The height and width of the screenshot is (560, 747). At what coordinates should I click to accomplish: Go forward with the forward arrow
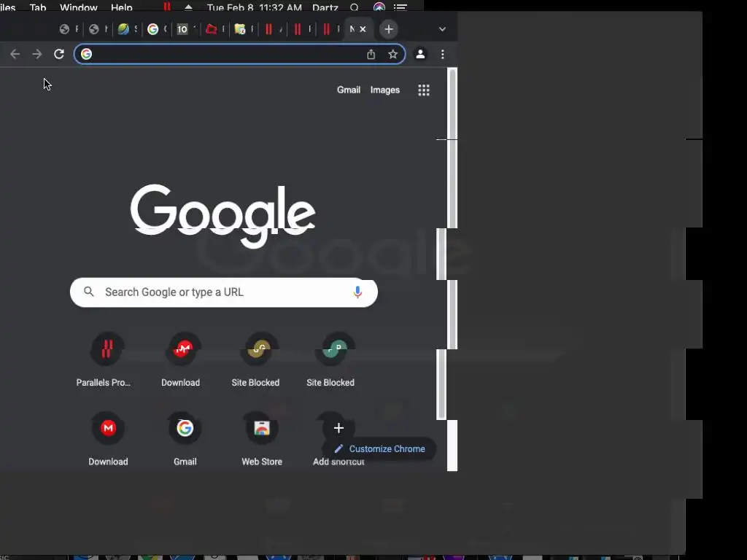pyautogui.click(x=36, y=54)
